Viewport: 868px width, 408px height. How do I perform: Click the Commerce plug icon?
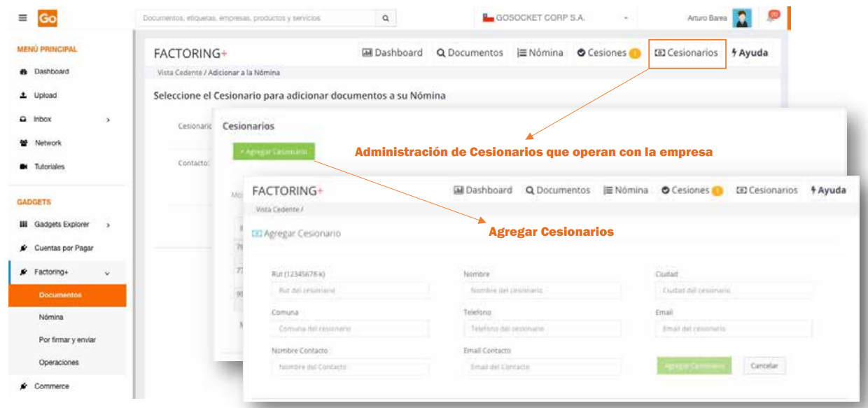[x=23, y=386]
